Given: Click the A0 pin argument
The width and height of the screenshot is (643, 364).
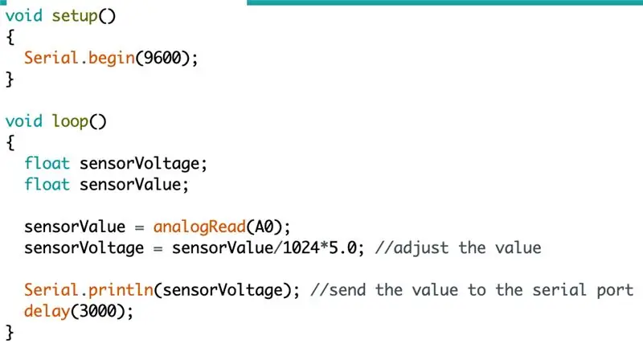Looking at the screenshot, I should tap(264, 227).
